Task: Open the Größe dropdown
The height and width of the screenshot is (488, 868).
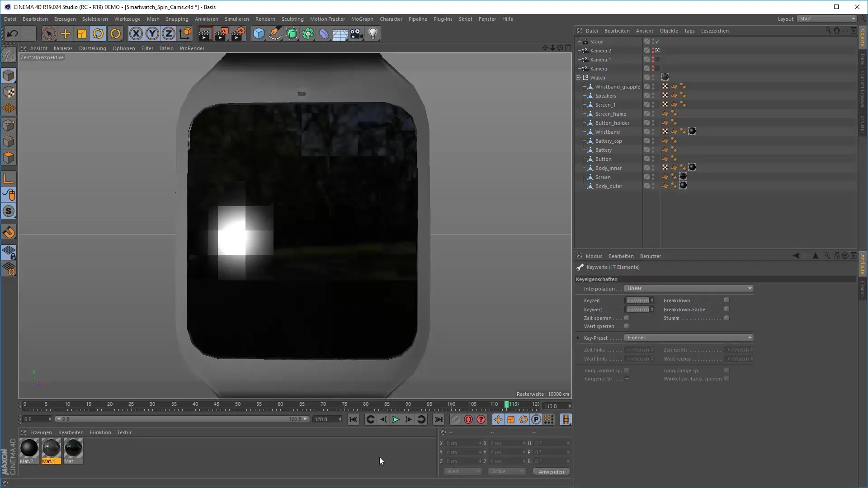Action: pos(507,471)
